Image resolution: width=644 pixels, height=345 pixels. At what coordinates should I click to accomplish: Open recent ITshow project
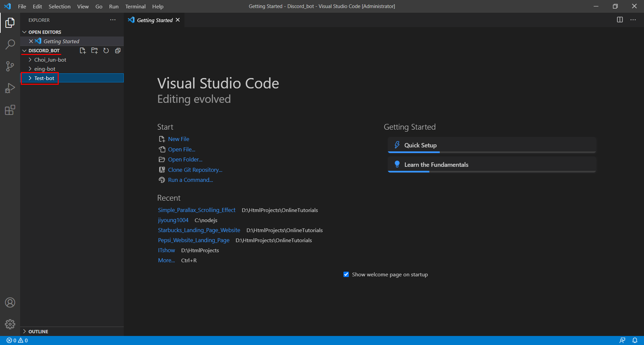pos(166,250)
